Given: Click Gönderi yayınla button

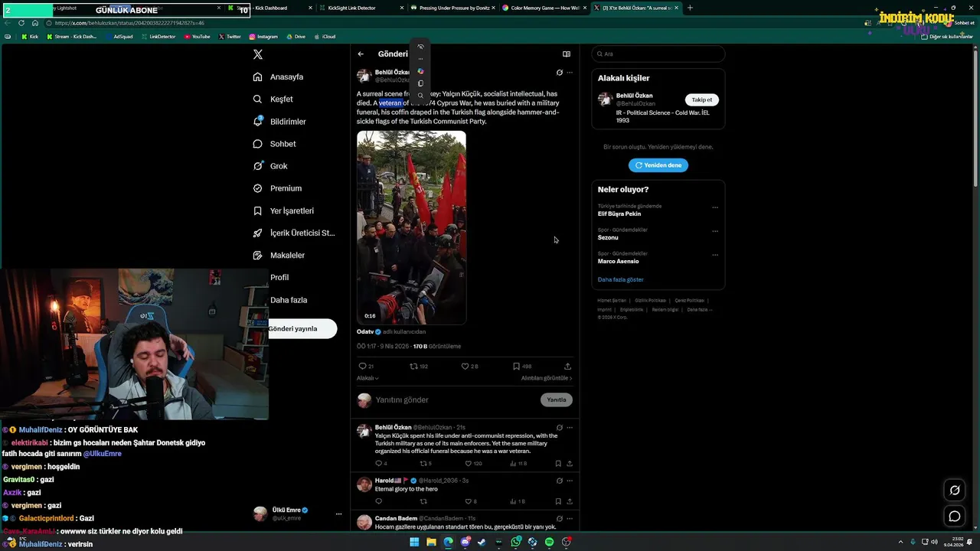Looking at the screenshot, I should (x=302, y=329).
